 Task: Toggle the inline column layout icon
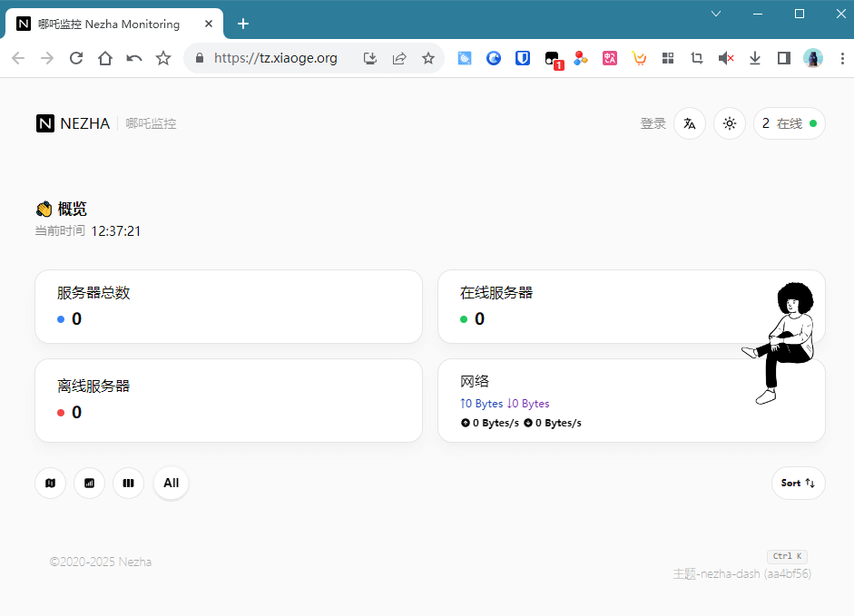point(128,483)
